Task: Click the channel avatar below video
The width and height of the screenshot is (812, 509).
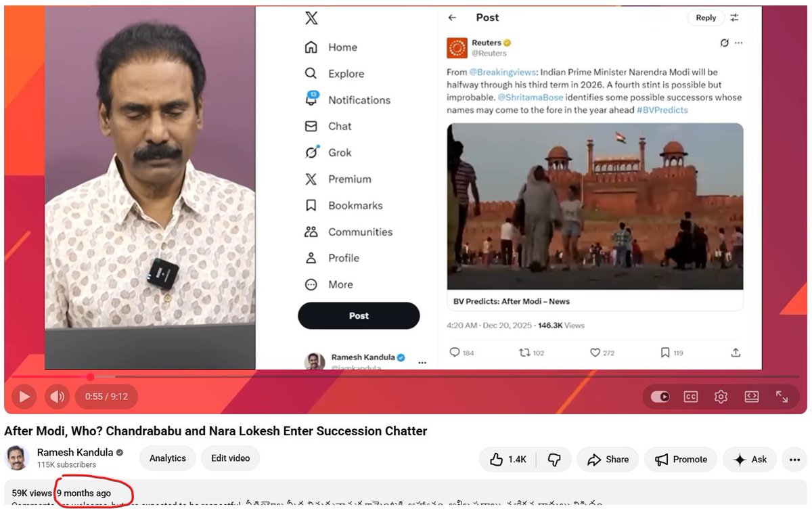Action: [17, 458]
